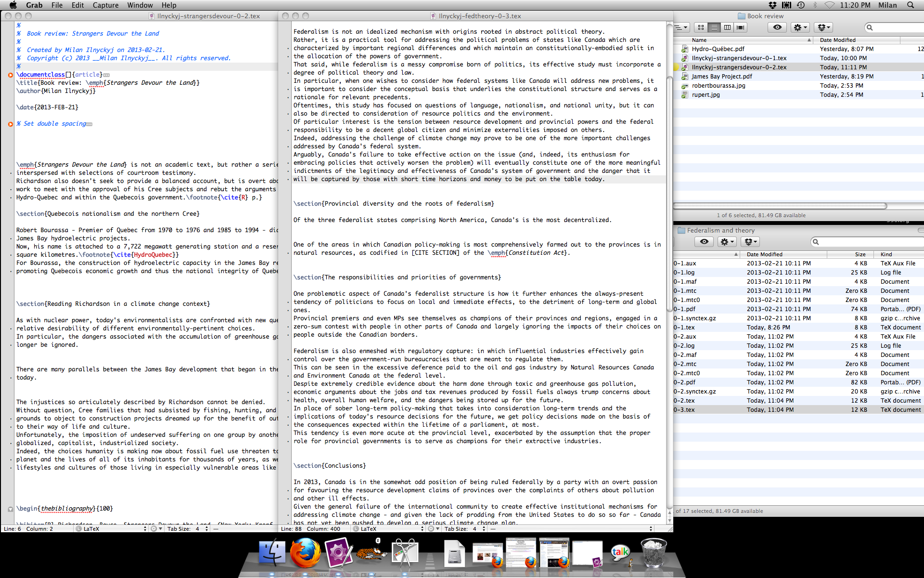The image size is (924, 578).
Task: Open the Dropbox dropdown in Book review toolbar
Action: 824,27
